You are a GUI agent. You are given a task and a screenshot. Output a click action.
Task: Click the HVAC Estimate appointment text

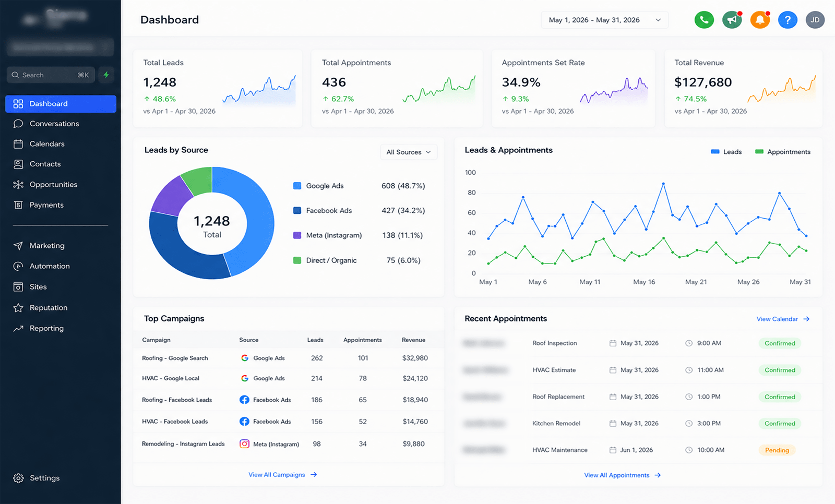click(554, 370)
